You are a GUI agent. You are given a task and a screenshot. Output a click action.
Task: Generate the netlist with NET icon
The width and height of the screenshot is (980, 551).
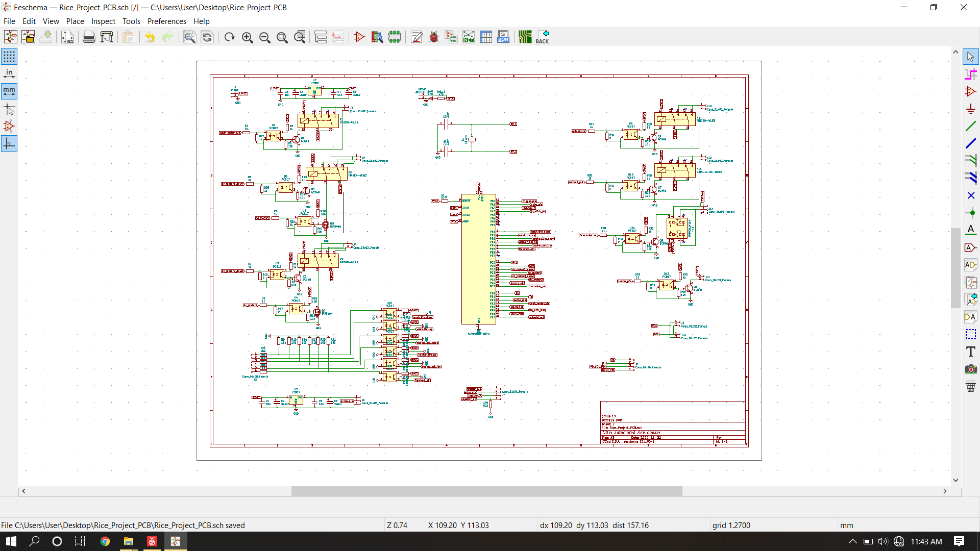click(x=469, y=37)
